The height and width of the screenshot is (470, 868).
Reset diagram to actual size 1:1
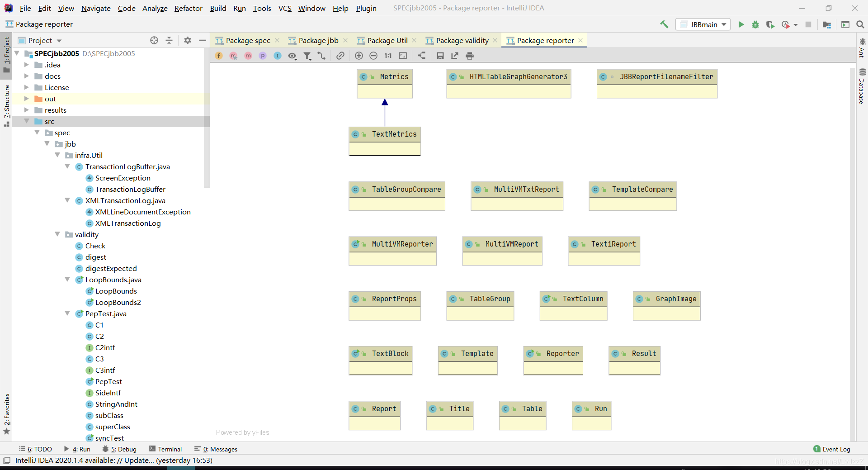(x=388, y=56)
